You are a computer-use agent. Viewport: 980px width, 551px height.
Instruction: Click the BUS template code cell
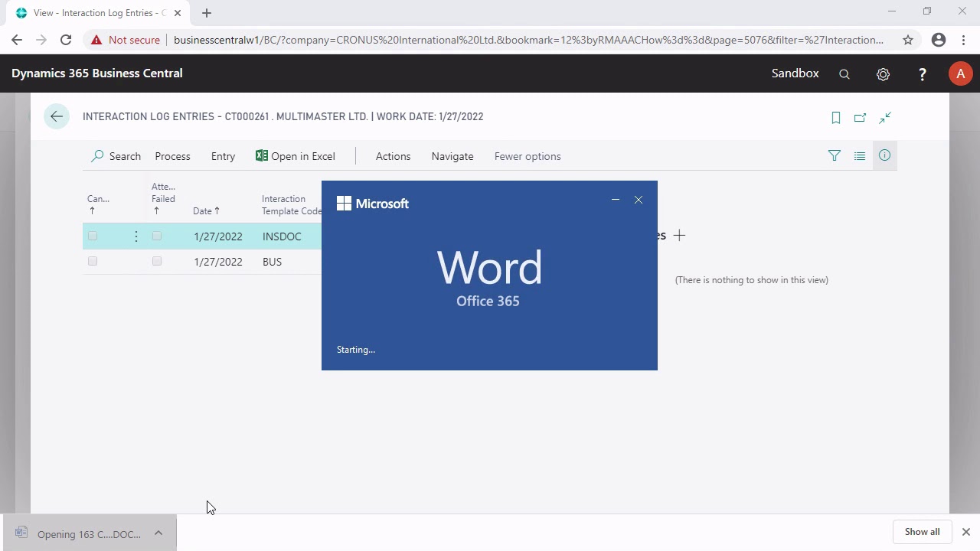(272, 262)
